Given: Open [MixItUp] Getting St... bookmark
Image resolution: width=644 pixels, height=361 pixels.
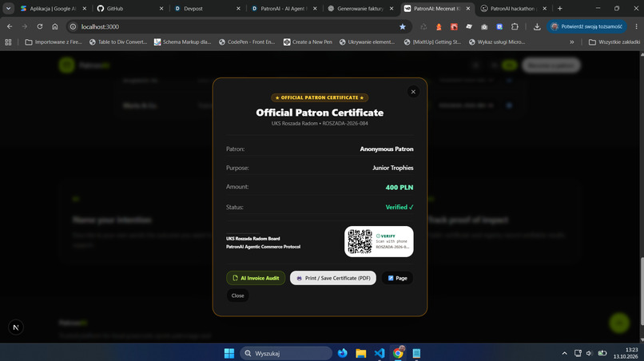Looking at the screenshot, I should (433, 42).
